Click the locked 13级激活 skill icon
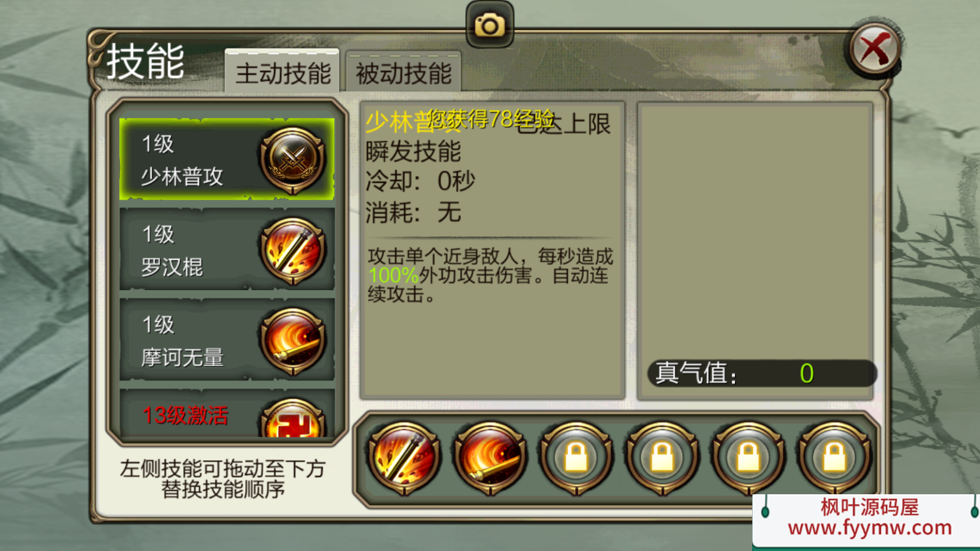980x551 pixels. point(293,418)
